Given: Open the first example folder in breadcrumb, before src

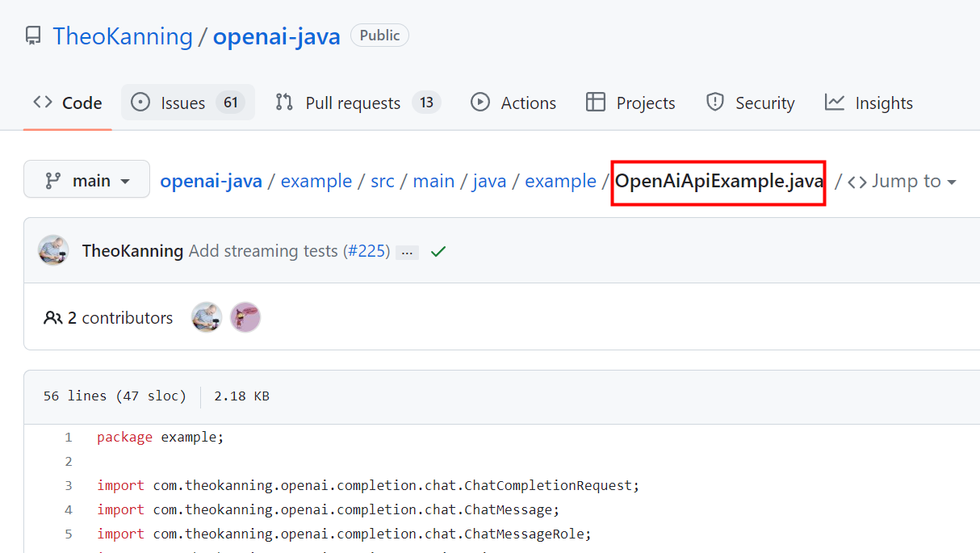Looking at the screenshot, I should [x=316, y=181].
